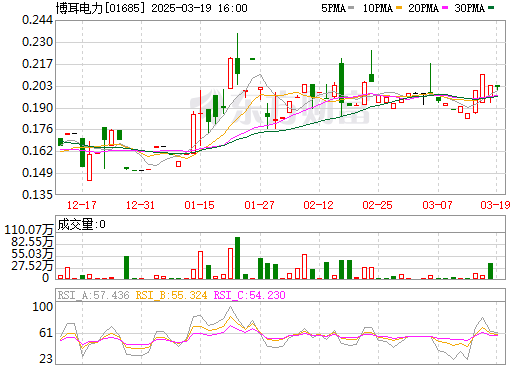Click the 0.135 price axis label
The height and width of the screenshot is (365, 520).
click(x=37, y=194)
